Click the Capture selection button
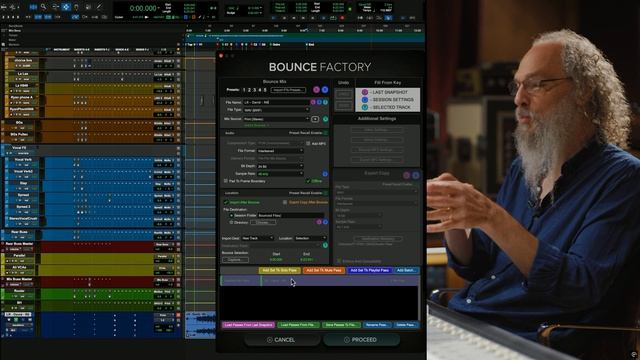The image size is (640, 360). pos(235,260)
